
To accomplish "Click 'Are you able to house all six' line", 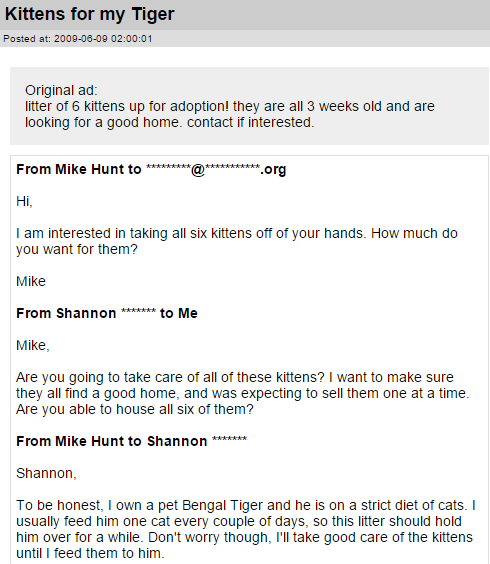I will [135, 409].
